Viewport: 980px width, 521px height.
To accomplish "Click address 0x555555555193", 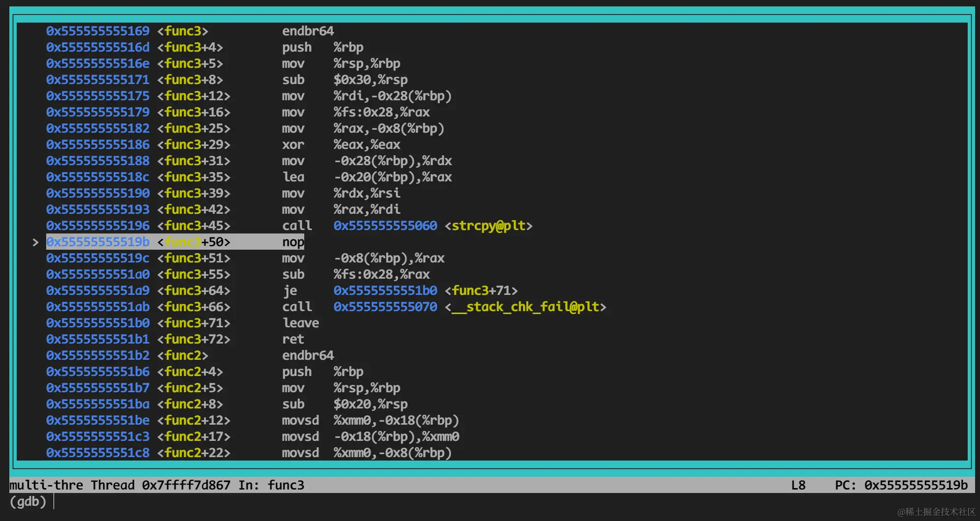I will click(x=98, y=209).
